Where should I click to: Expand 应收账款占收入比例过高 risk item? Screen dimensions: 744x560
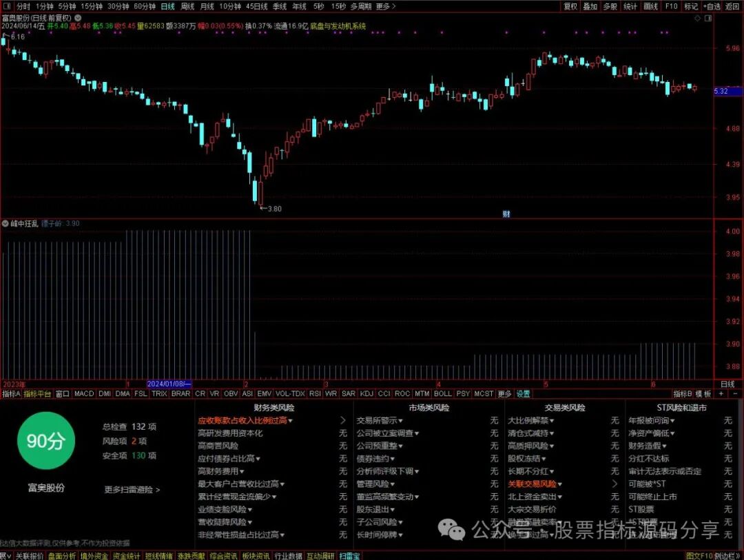pos(245,420)
